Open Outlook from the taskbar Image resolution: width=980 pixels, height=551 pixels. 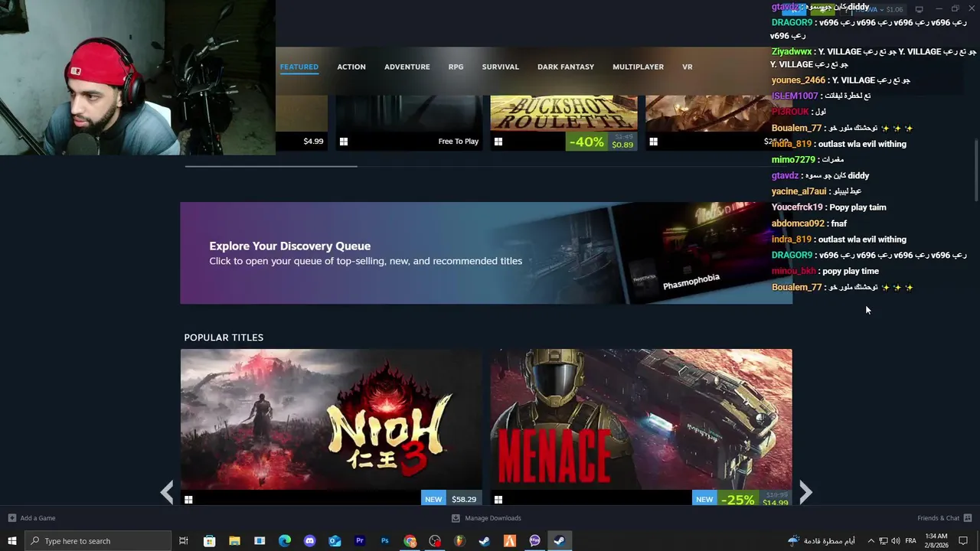(x=335, y=541)
